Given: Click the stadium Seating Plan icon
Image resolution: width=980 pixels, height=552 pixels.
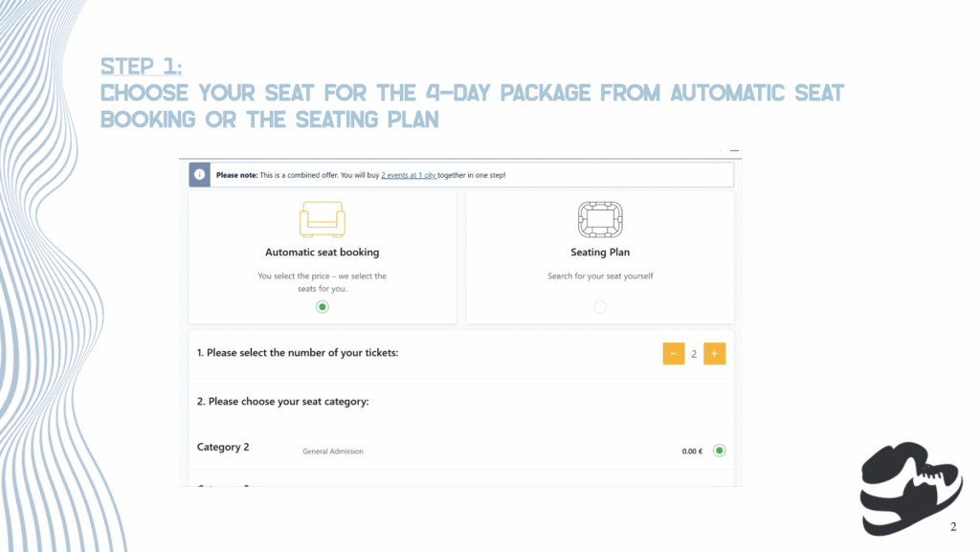Looking at the screenshot, I should [600, 219].
